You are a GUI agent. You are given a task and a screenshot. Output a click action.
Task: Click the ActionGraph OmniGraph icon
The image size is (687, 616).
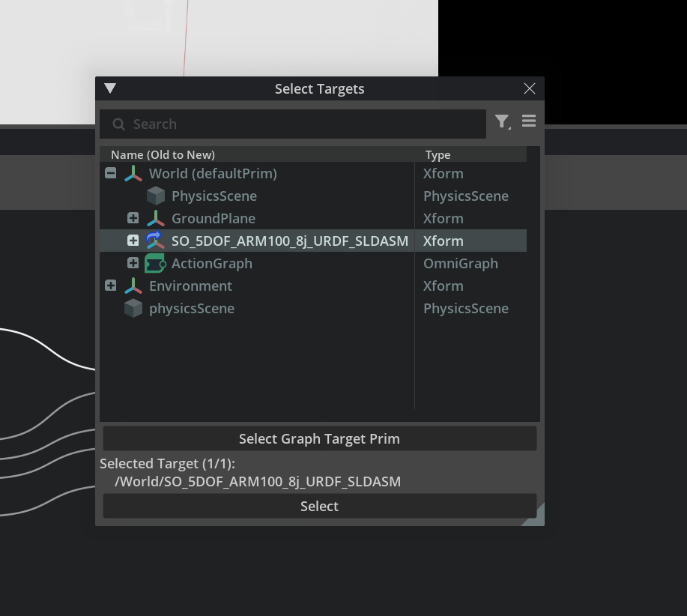click(x=155, y=263)
